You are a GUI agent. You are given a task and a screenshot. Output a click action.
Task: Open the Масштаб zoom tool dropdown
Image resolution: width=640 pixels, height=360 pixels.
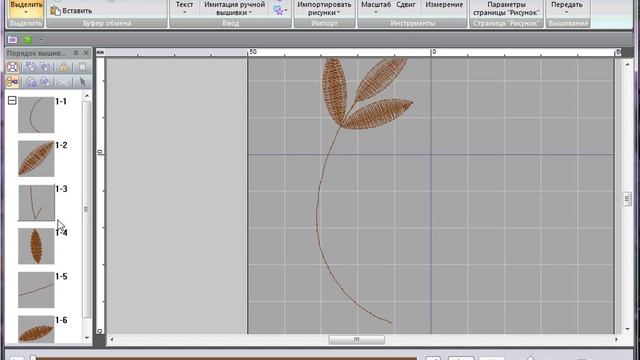(376, 8)
